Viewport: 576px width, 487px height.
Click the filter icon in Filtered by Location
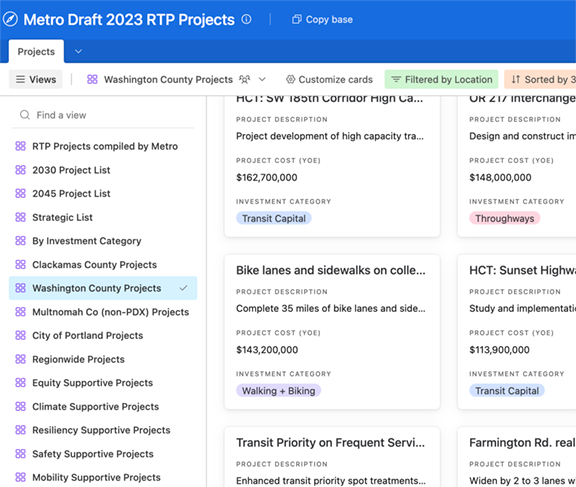click(396, 79)
